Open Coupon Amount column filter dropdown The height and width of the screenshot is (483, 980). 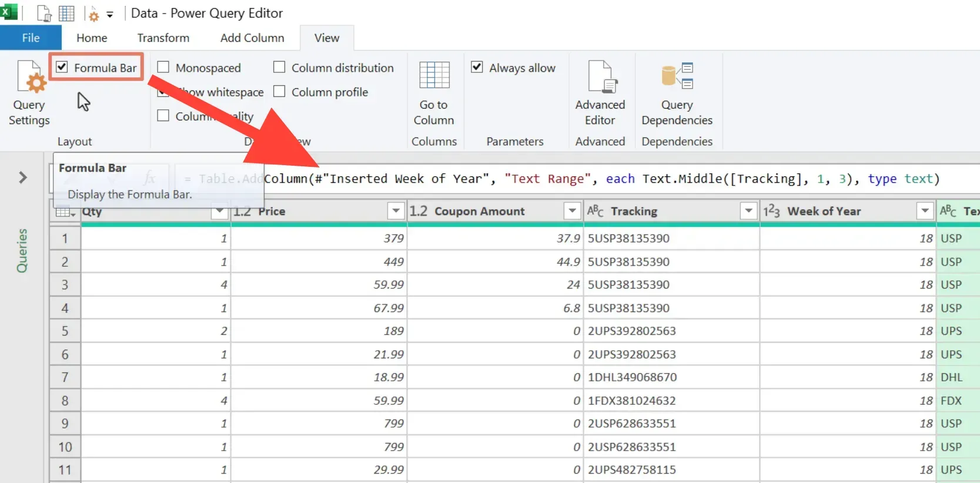572,211
